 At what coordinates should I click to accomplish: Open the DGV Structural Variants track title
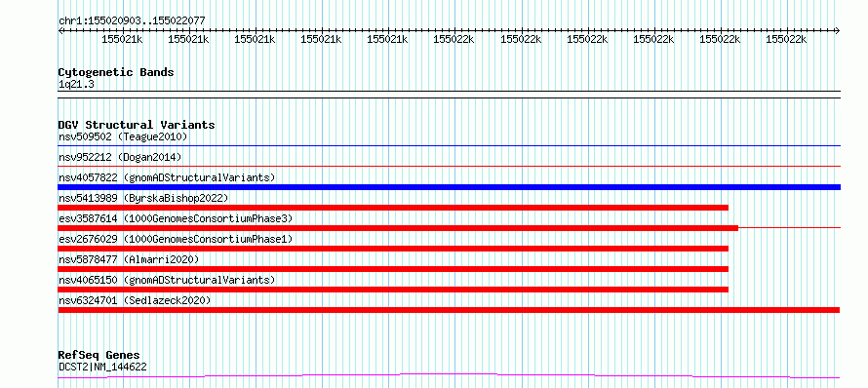137,125
